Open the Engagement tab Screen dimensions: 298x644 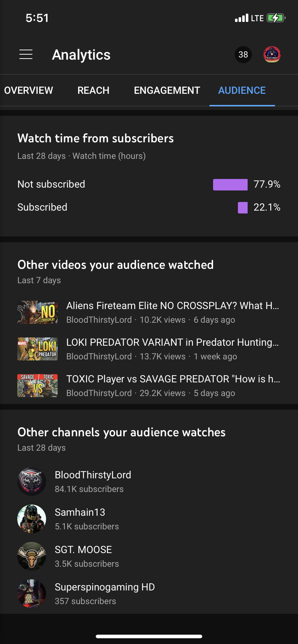coord(167,91)
